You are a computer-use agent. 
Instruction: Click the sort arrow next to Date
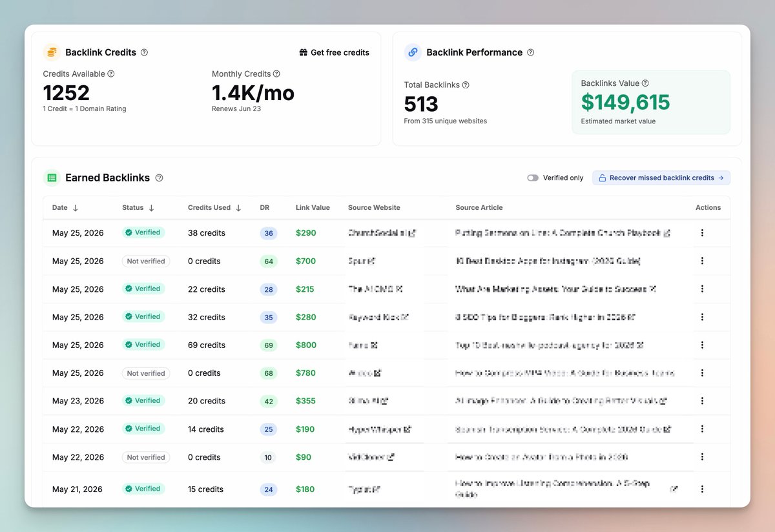pyautogui.click(x=76, y=208)
